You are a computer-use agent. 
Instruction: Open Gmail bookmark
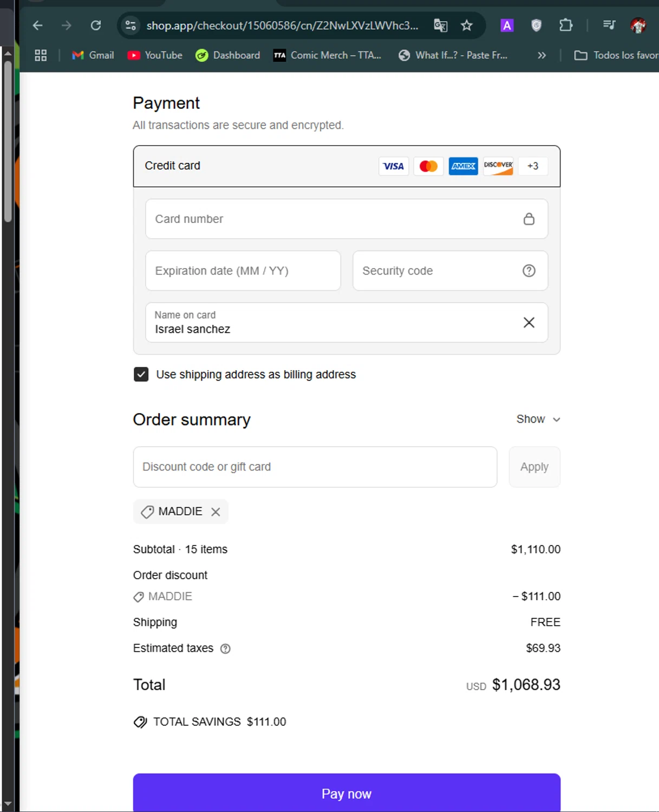click(x=93, y=55)
